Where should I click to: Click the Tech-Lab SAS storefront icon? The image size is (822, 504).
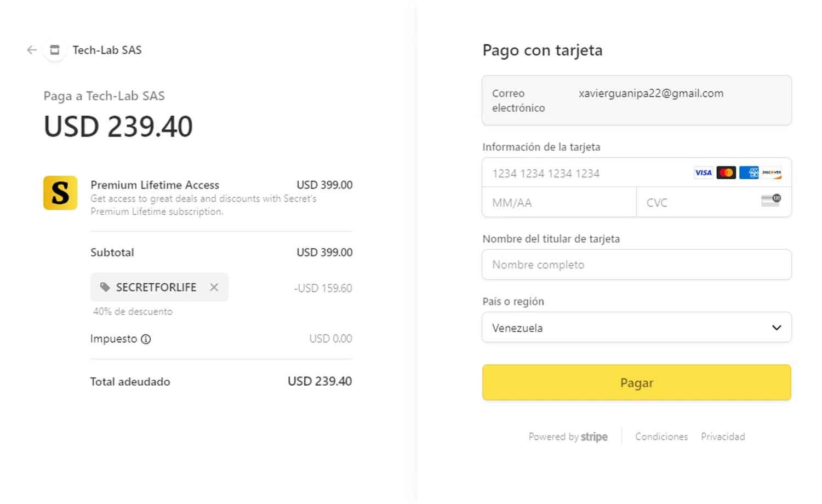[55, 50]
